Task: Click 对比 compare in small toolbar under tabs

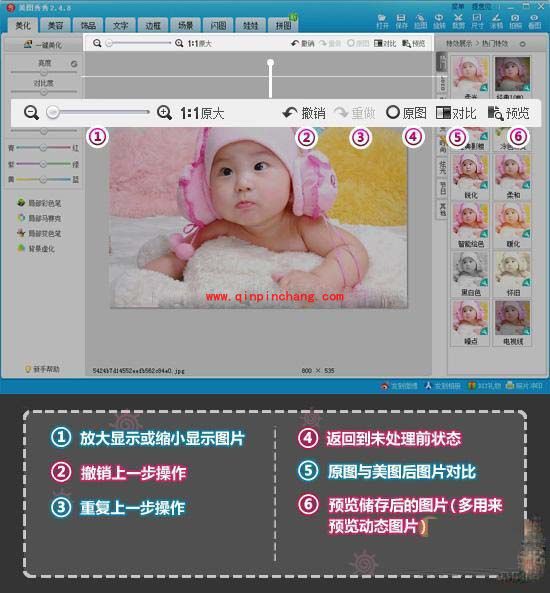Action: [x=385, y=44]
